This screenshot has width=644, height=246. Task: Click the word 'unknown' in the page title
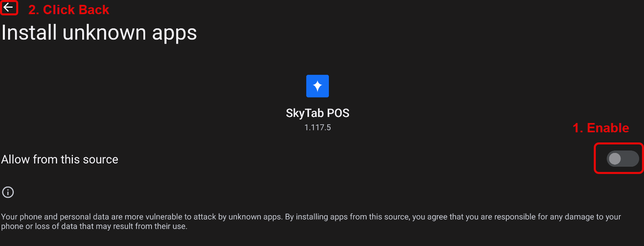click(104, 33)
